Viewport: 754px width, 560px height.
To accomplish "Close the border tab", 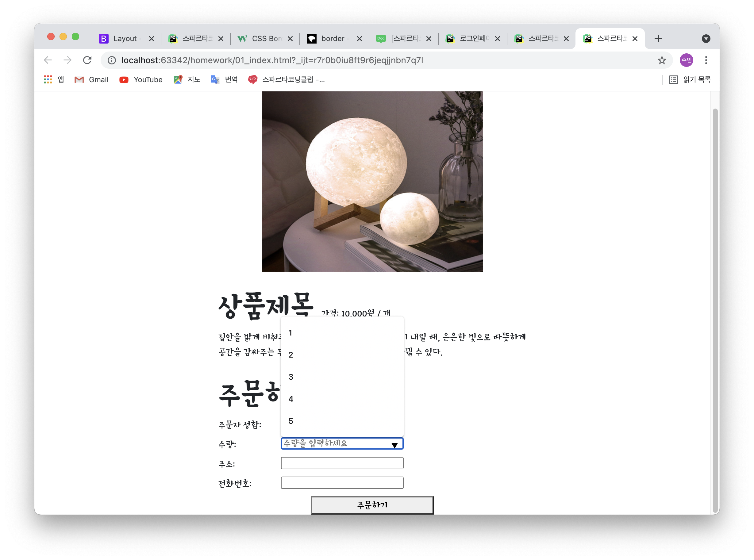I will [360, 39].
